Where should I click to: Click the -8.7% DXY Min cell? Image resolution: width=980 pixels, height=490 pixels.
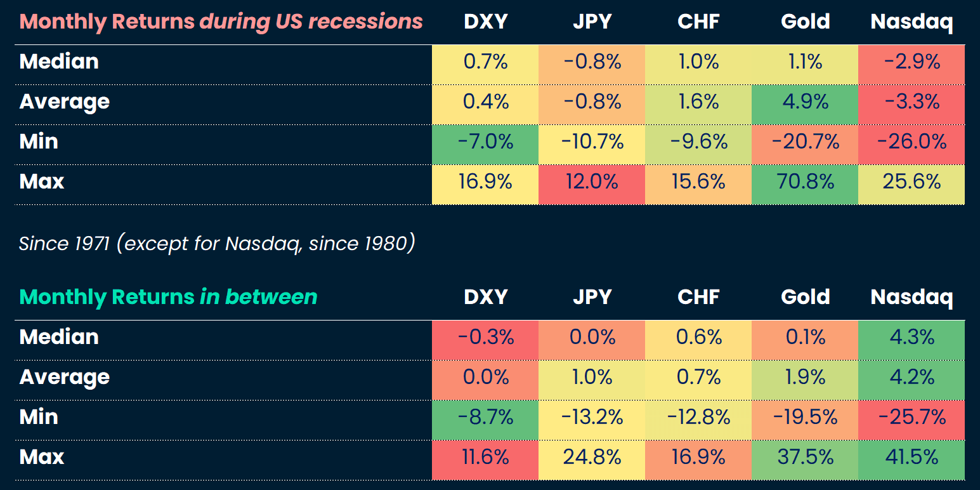(485, 417)
